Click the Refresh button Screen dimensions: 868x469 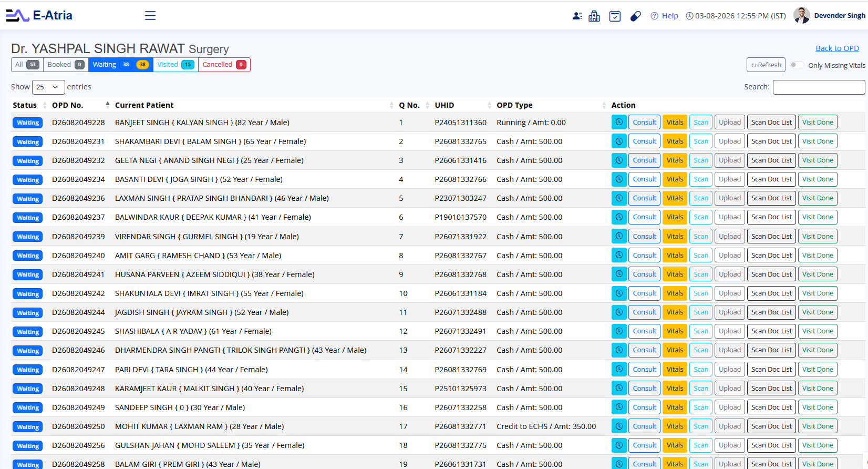click(x=766, y=65)
